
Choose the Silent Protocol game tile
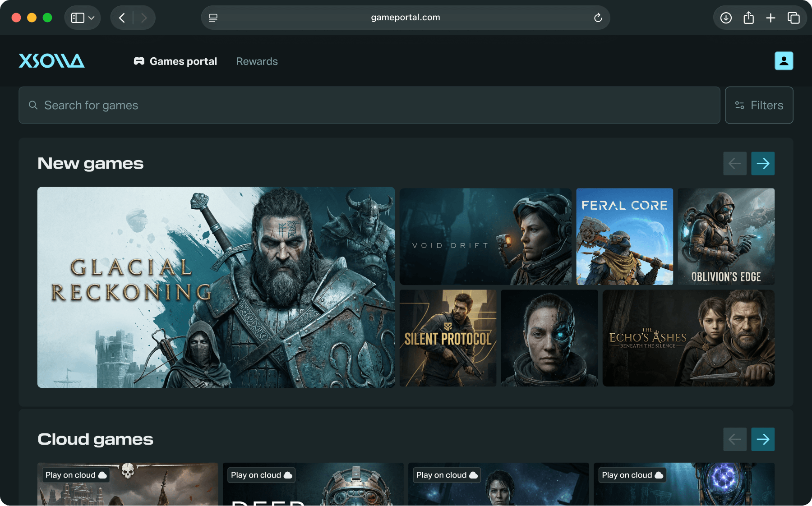point(448,338)
